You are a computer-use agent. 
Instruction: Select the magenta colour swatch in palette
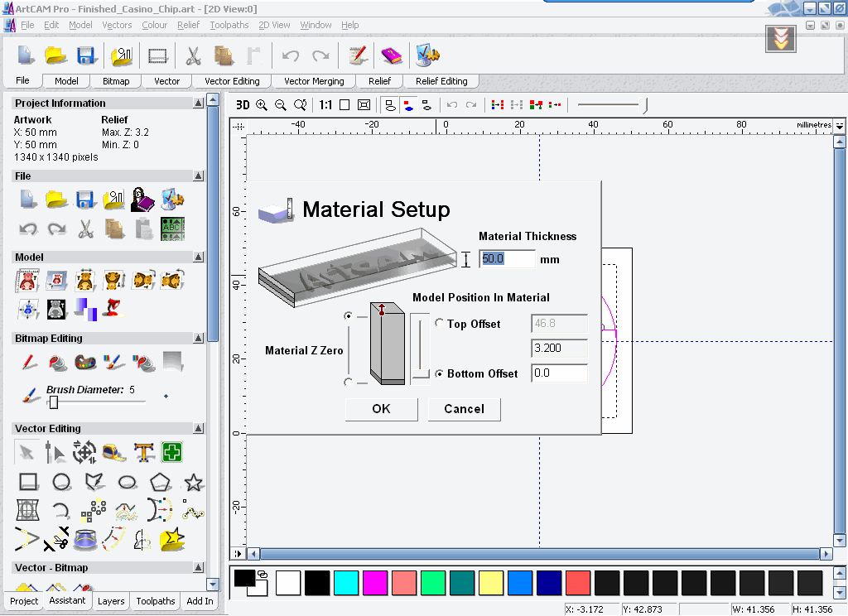pos(375,583)
